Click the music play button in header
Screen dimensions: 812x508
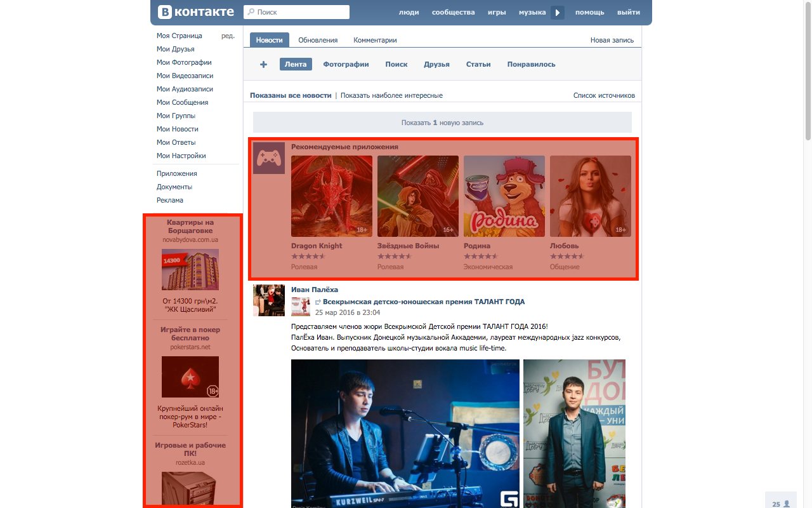558,12
